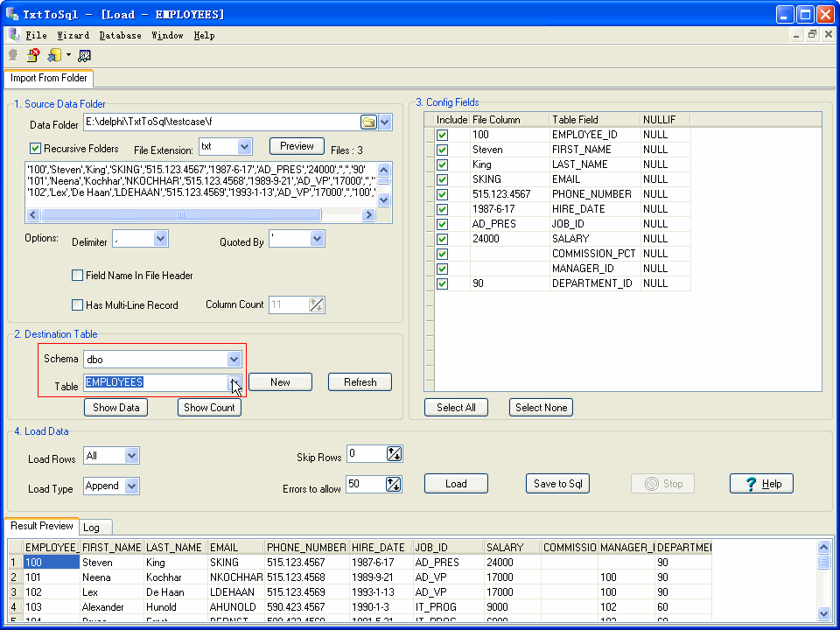Screen dimensions: 840x630
Task: Click the PHONE_NUMBER table field cell
Action: [595, 194]
